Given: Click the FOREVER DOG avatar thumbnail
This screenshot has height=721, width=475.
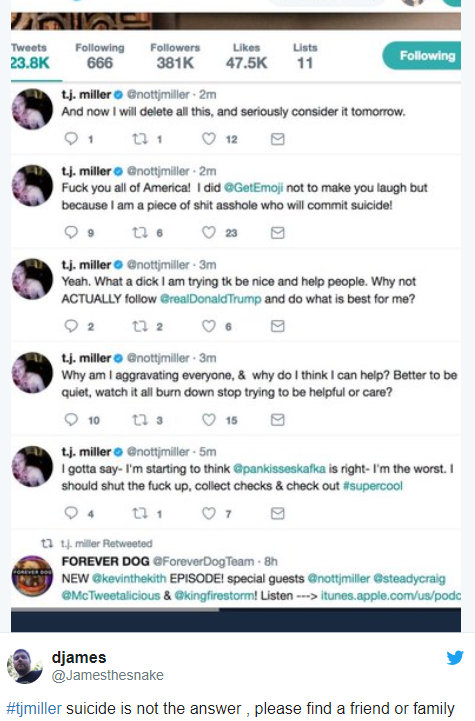Looking at the screenshot, I should tap(32, 576).
